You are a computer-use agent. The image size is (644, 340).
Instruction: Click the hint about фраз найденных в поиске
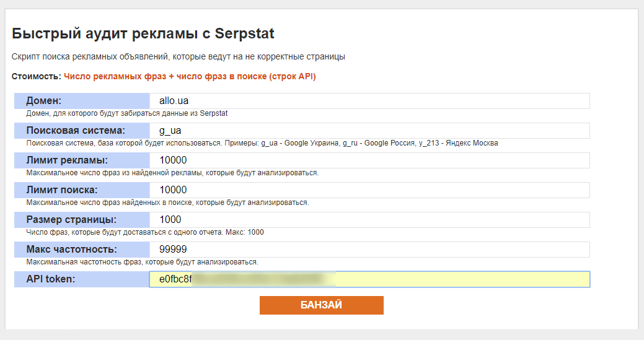167,203
